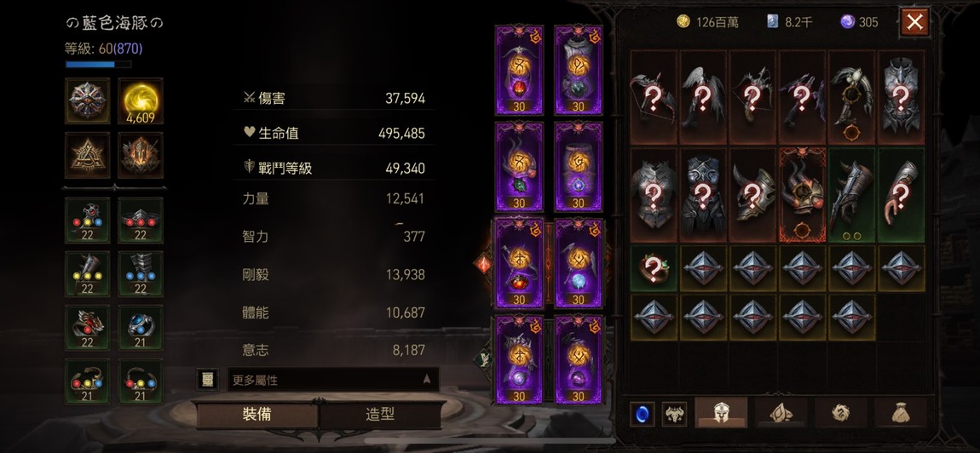Image resolution: width=980 pixels, height=453 pixels.
Task: Expand the 更多屬性 attributes dropdown
Action: coord(332,380)
